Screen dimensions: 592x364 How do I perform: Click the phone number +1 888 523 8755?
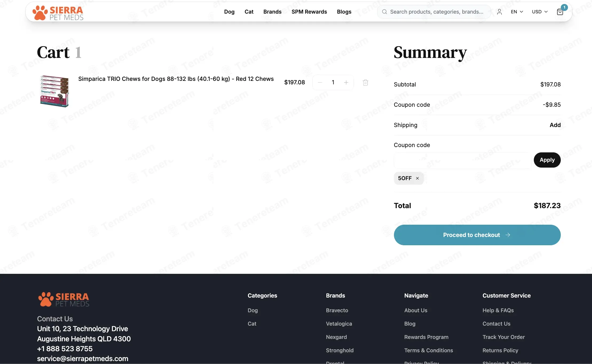[x=65, y=349]
